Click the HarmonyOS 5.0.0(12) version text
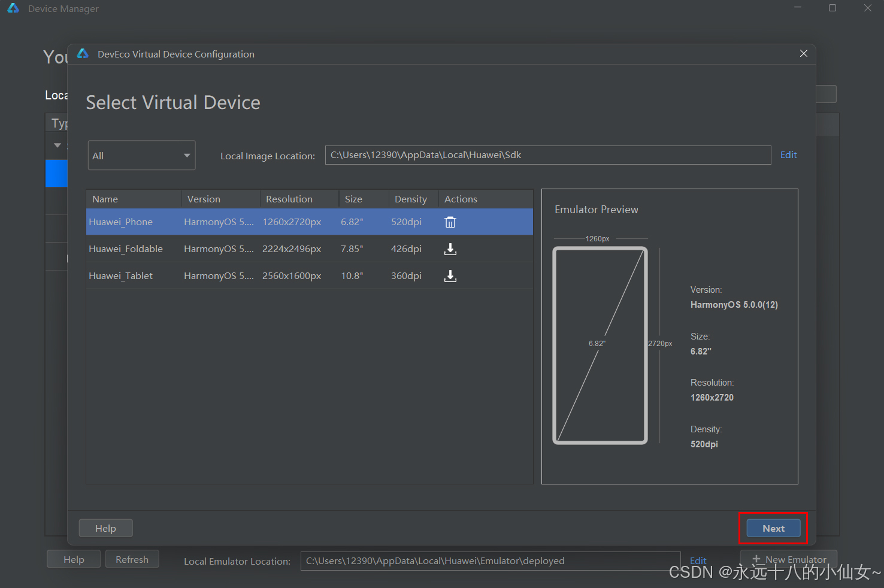Image resolution: width=884 pixels, height=588 pixels. 734,305
